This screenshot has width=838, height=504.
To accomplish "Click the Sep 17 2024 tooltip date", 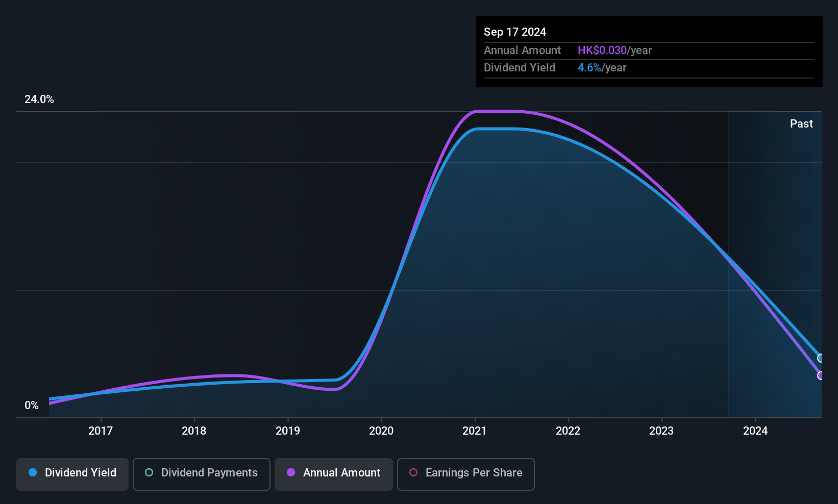I will (515, 32).
